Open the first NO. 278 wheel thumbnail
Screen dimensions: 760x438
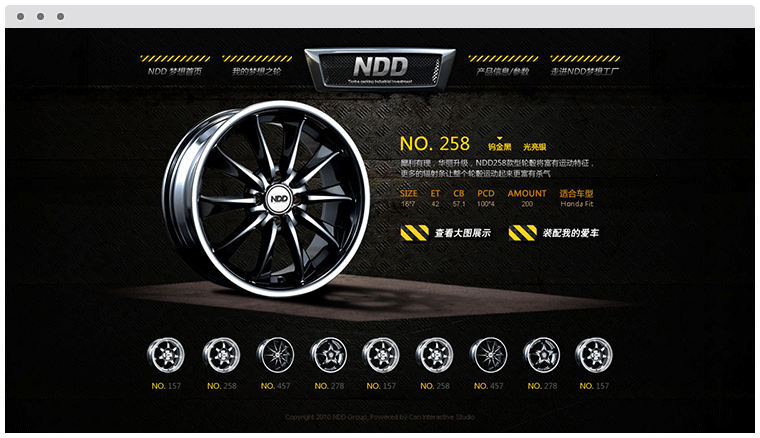click(x=328, y=354)
